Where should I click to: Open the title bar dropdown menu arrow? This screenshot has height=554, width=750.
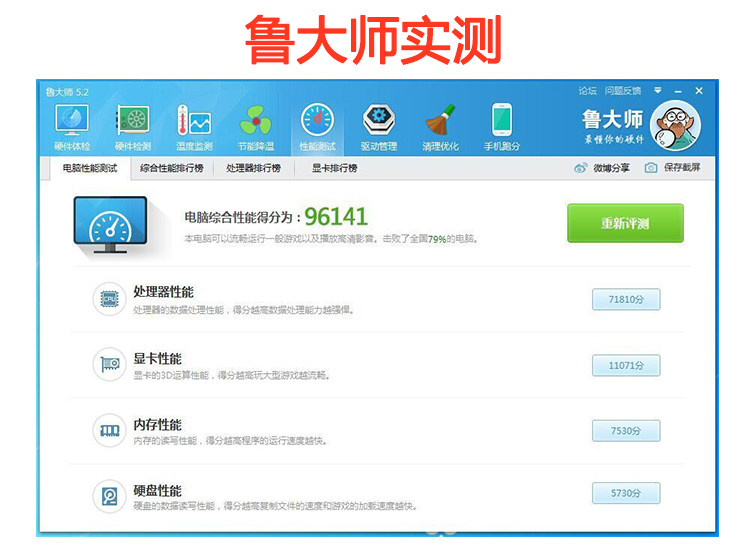(x=658, y=90)
